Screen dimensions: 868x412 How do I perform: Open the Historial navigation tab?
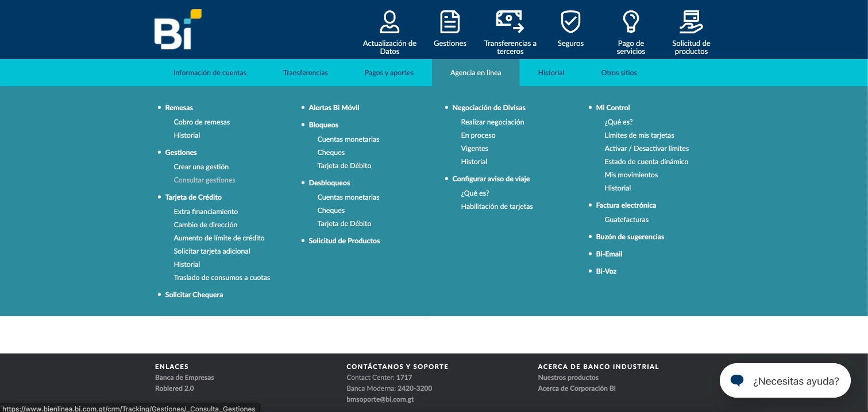[551, 73]
